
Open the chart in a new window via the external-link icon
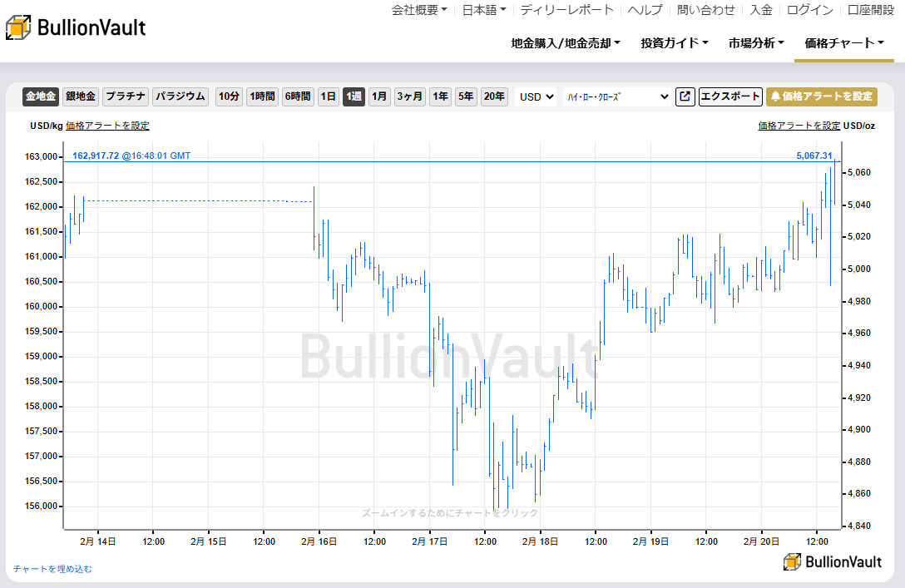click(685, 96)
